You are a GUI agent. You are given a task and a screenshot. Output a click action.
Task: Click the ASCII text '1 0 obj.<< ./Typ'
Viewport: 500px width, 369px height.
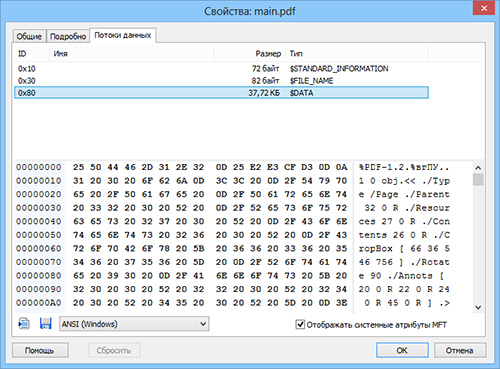point(404,181)
